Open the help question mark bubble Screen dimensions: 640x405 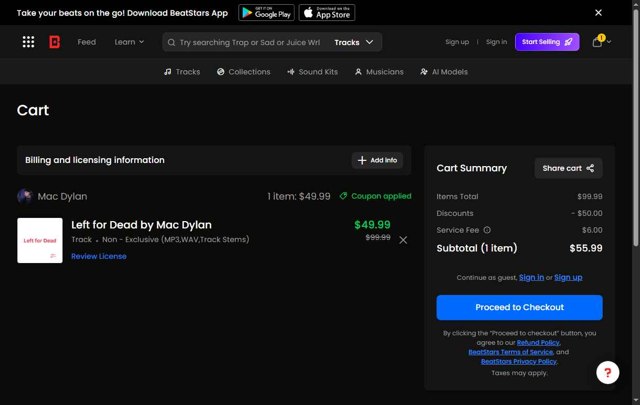point(607,372)
